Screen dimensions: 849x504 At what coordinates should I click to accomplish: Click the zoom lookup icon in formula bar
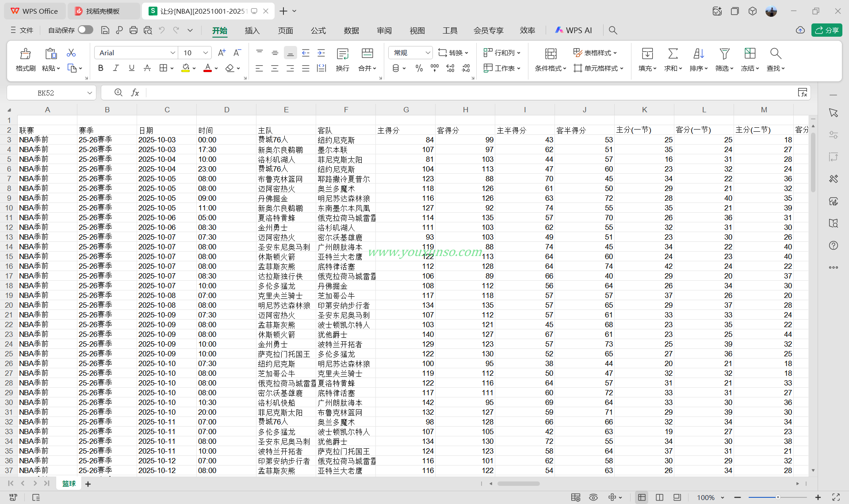[x=119, y=92]
